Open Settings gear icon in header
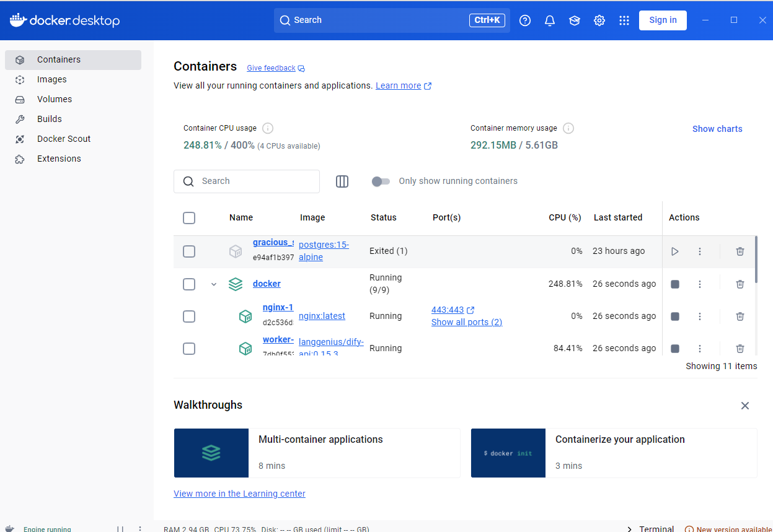Screen dimensions: 773x532 click(x=599, y=20)
